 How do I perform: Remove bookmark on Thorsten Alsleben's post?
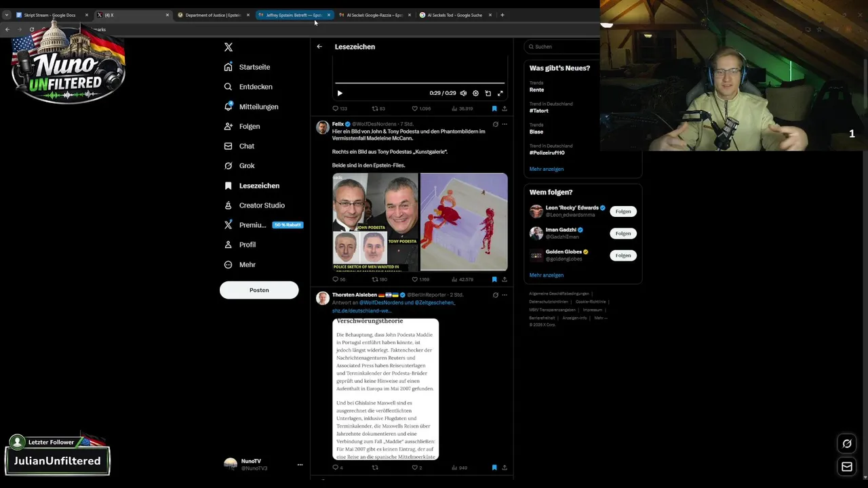coord(494,468)
